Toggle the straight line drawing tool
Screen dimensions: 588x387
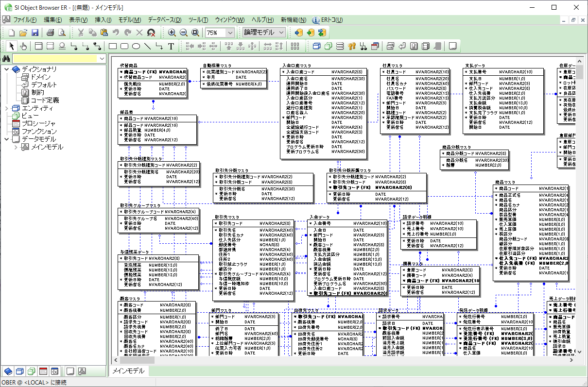pyautogui.click(x=148, y=46)
